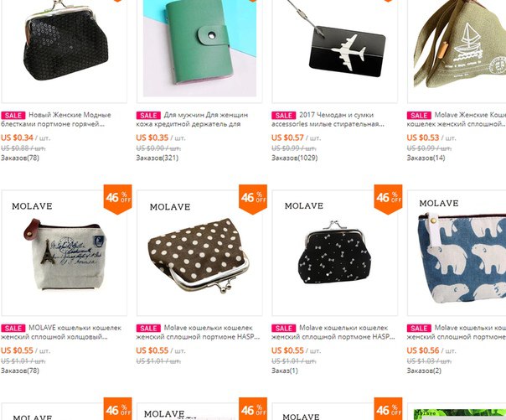Click the 46% OFF badge on polka dot purse

pos(253,199)
